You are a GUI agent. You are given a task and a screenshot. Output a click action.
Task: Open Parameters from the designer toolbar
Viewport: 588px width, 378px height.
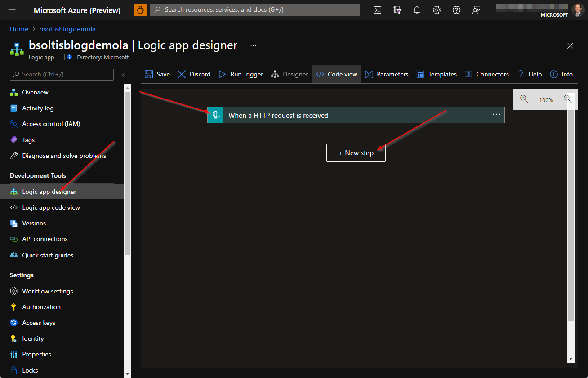coord(387,74)
